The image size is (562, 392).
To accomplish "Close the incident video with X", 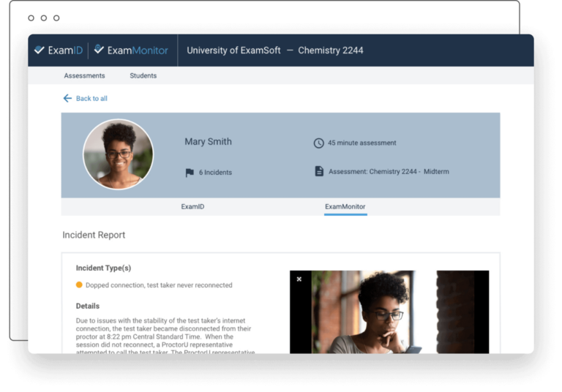I will click(x=299, y=279).
